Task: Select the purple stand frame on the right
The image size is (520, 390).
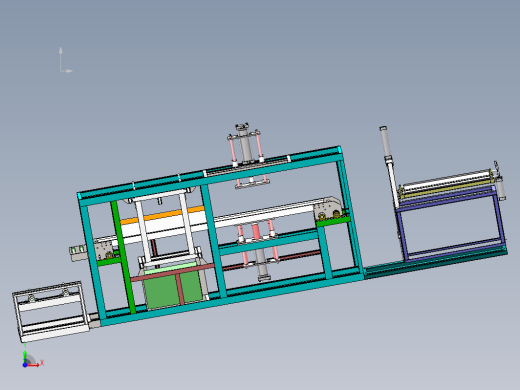Action: tap(452, 223)
